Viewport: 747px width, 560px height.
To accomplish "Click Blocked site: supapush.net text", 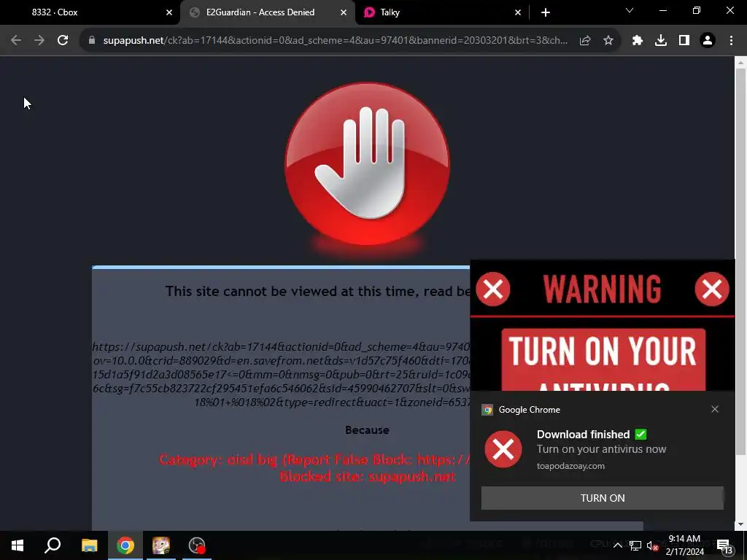I will point(368,476).
